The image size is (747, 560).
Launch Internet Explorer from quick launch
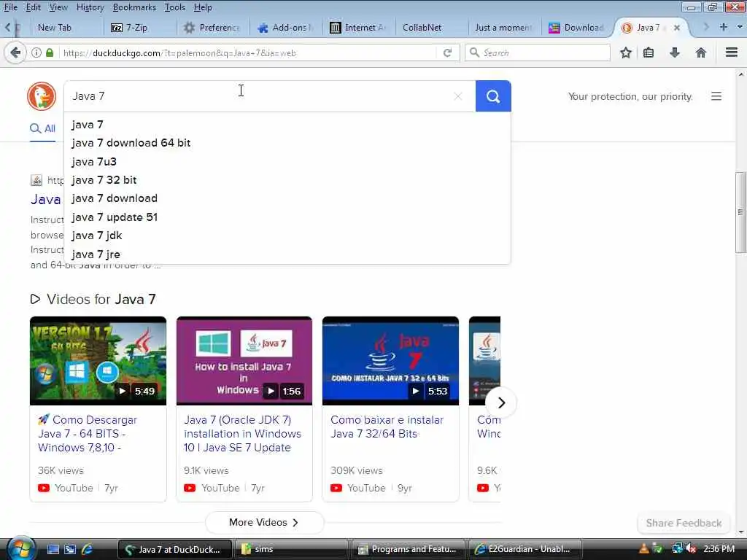pyautogui.click(x=87, y=549)
